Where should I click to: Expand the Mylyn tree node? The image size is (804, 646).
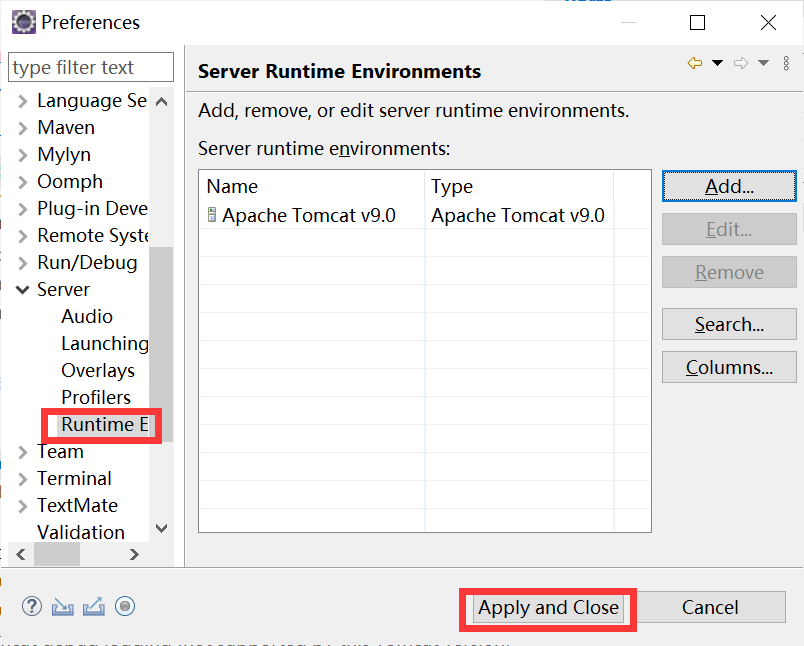(x=22, y=155)
